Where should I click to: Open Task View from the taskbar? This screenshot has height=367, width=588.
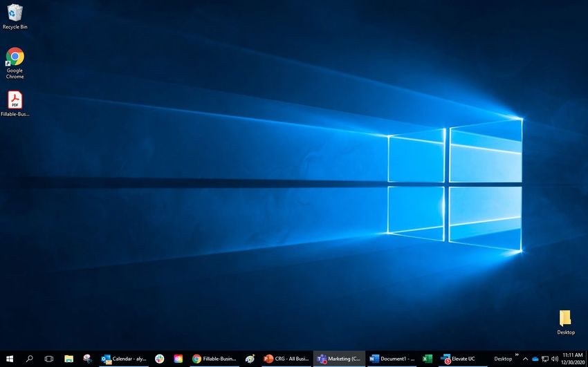[48, 359]
